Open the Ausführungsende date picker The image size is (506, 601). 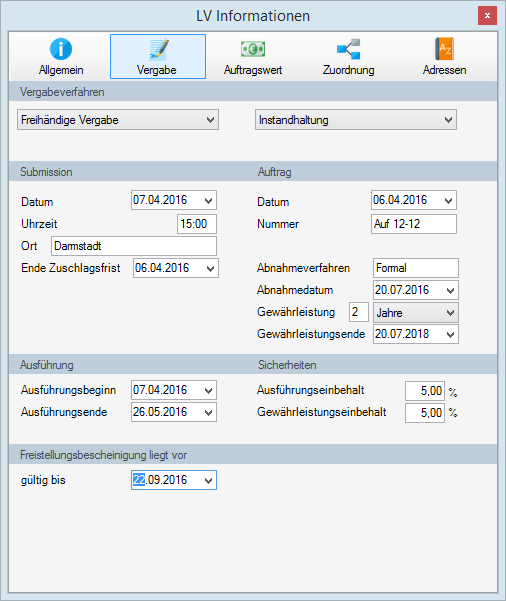click(208, 412)
